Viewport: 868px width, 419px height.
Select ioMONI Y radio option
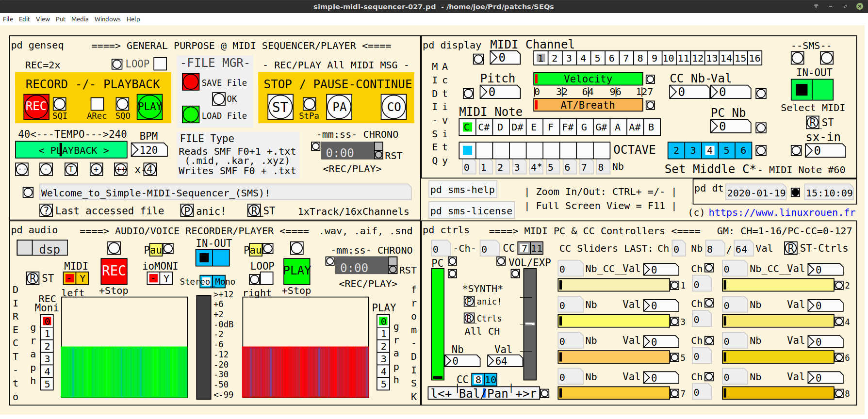pos(166,278)
